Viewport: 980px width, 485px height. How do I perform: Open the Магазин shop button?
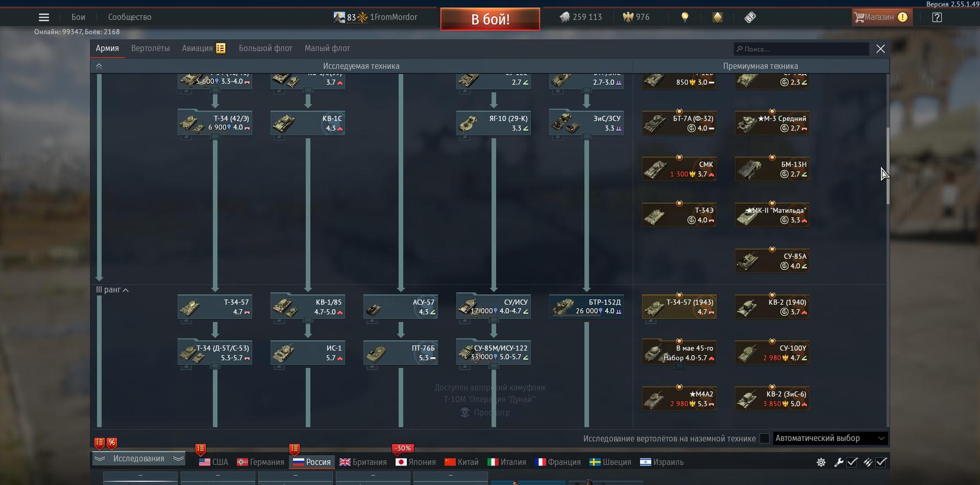(880, 17)
